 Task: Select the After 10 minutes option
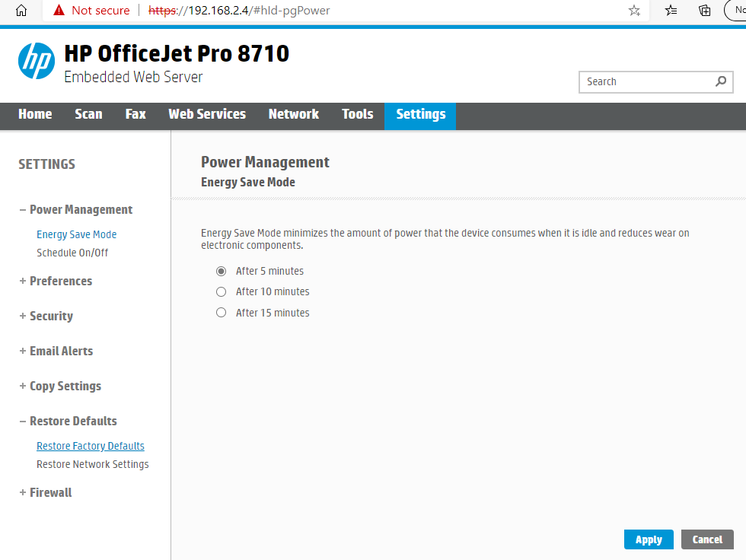(221, 291)
